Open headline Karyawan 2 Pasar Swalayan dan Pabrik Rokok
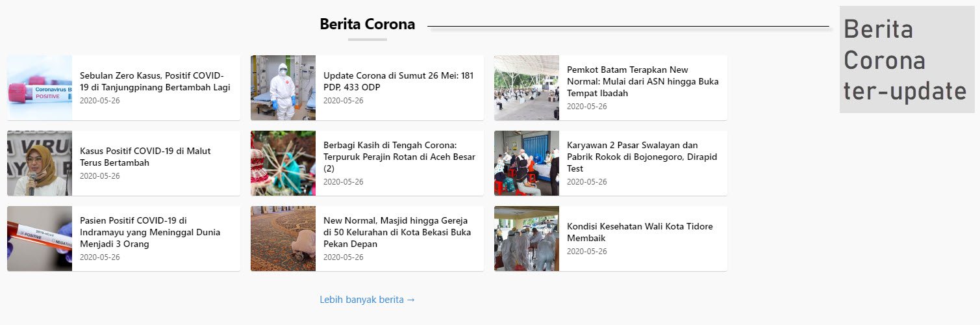The width and height of the screenshot is (980, 325). point(642,157)
